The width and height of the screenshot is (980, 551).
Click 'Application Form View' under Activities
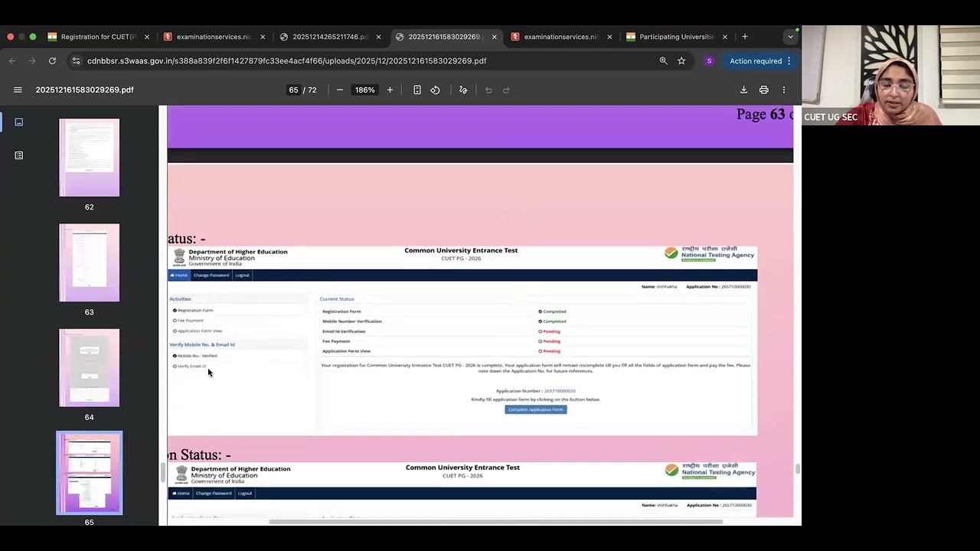coord(199,331)
